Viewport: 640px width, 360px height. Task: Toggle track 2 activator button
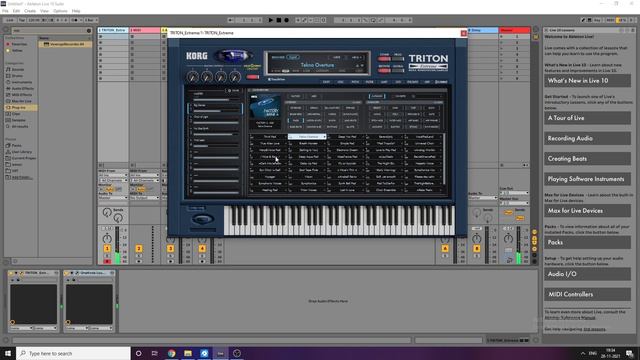(139, 249)
